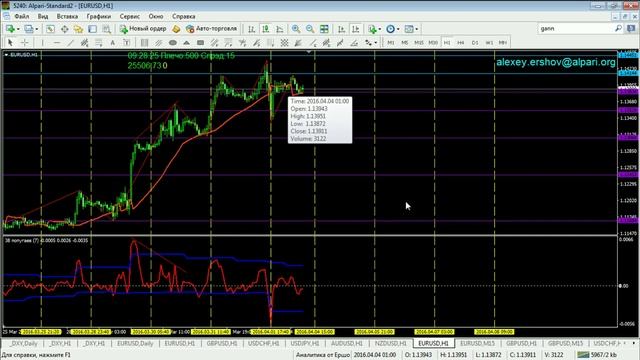The image size is (640, 360).
Task: Choose the triangle shape tool
Action: coord(186,42)
